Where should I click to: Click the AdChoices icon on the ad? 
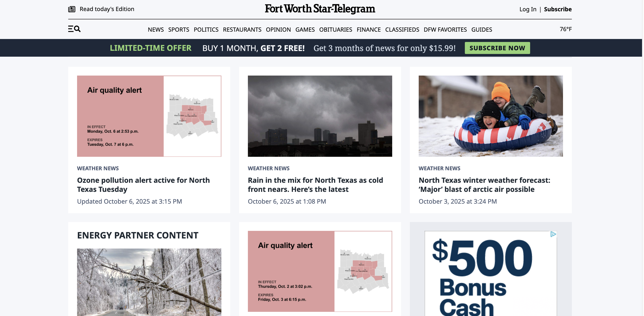click(553, 234)
